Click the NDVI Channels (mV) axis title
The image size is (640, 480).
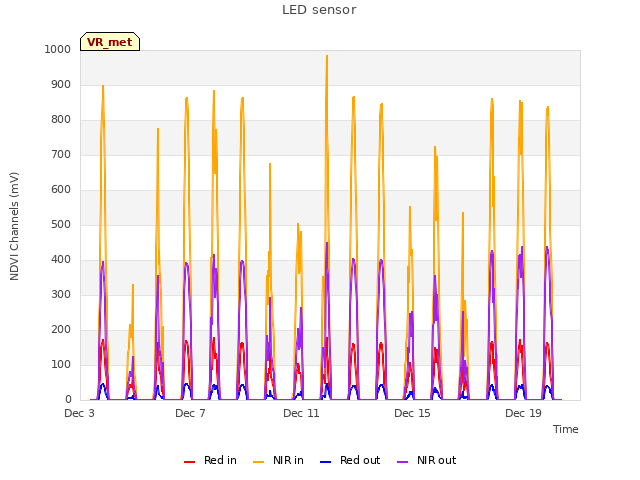coord(14,226)
